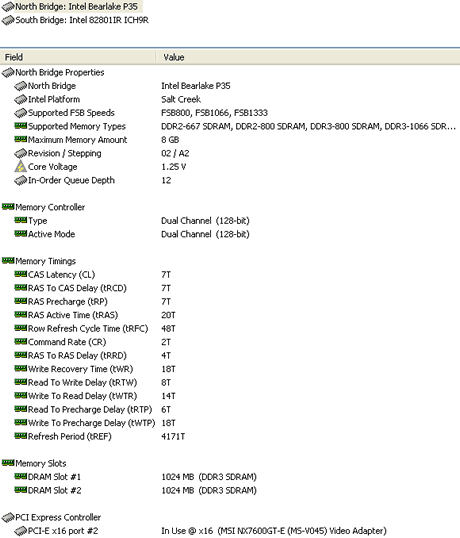The height and width of the screenshot is (538, 460).
Task: Click the Supported Memory Types memory icon
Action: click(21, 126)
